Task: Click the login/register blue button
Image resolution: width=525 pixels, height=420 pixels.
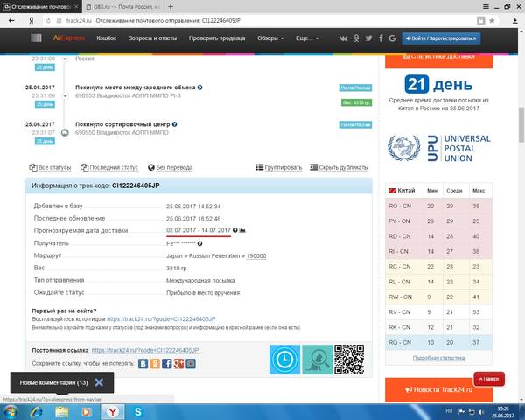Action: tap(441, 38)
